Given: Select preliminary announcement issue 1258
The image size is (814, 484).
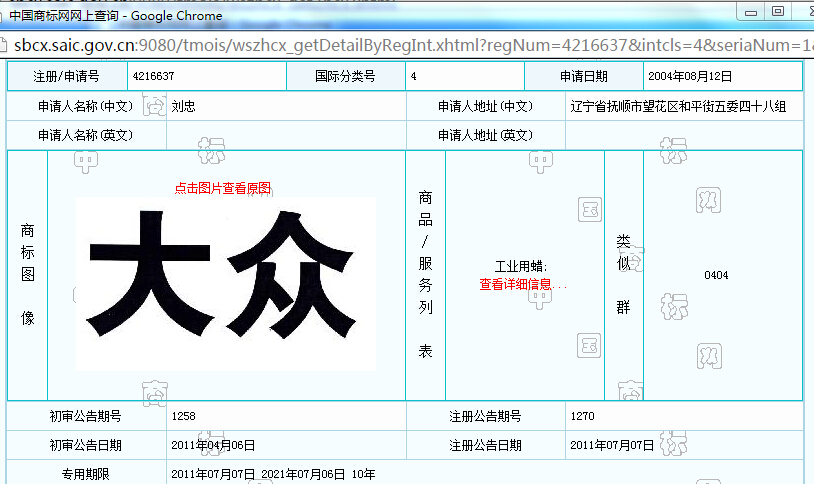Looking at the screenshot, I should [x=183, y=416].
